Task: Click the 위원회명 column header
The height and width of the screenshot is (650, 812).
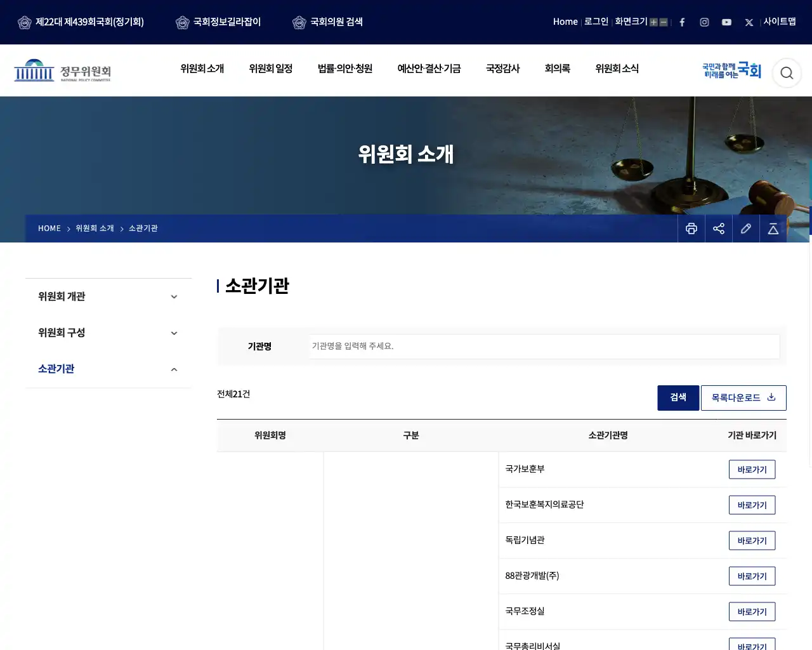Action: point(270,435)
